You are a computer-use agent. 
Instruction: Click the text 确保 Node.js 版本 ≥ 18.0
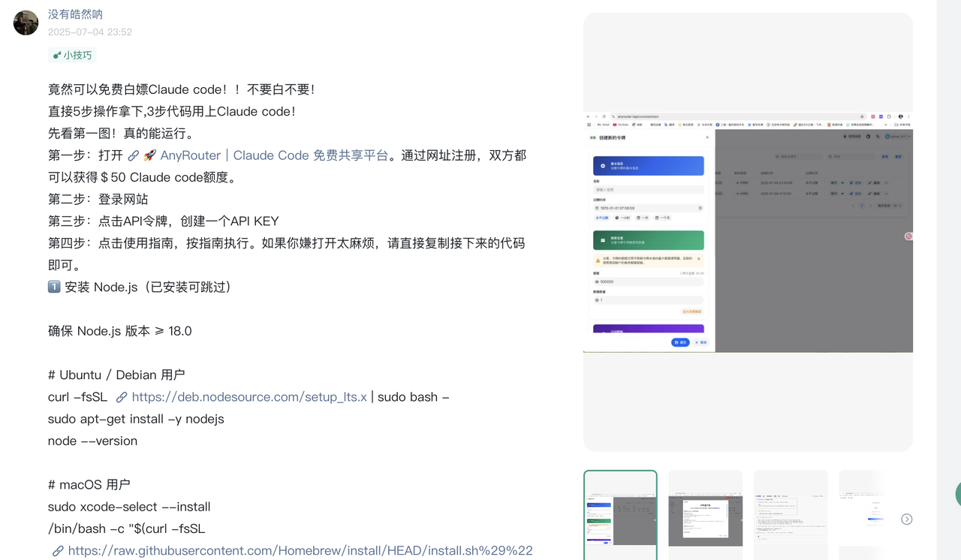120,331
